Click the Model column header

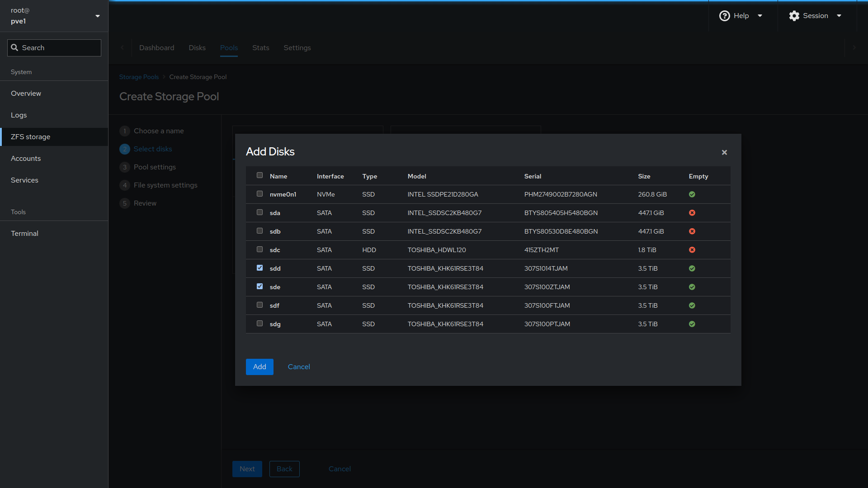[417, 177]
